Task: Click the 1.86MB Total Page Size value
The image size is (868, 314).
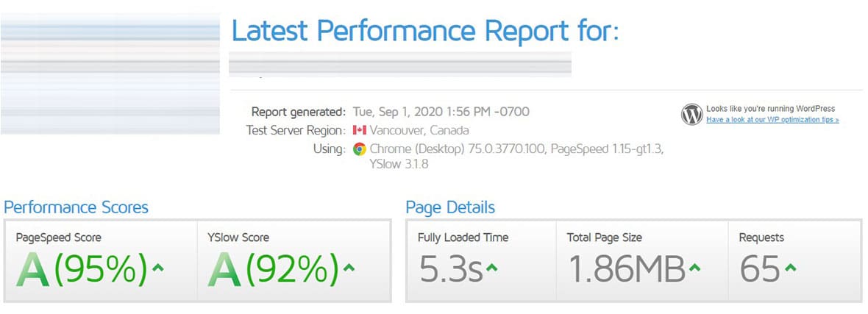Action: pyautogui.click(x=626, y=270)
